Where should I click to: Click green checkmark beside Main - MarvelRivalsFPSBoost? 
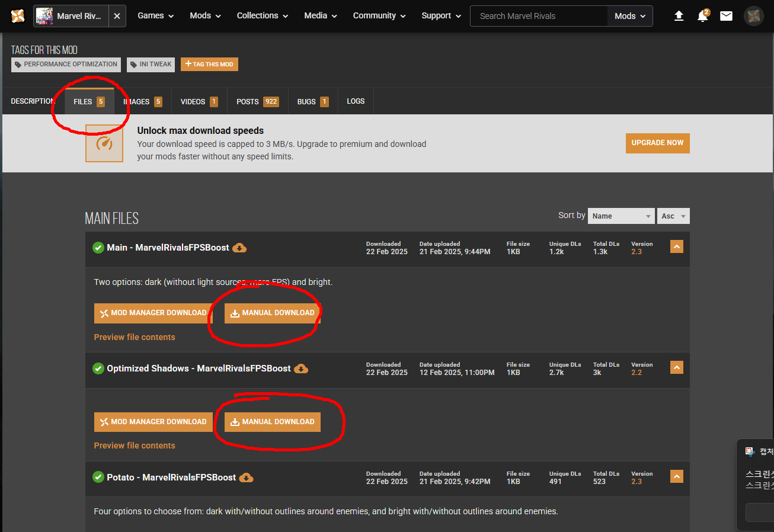(x=98, y=248)
